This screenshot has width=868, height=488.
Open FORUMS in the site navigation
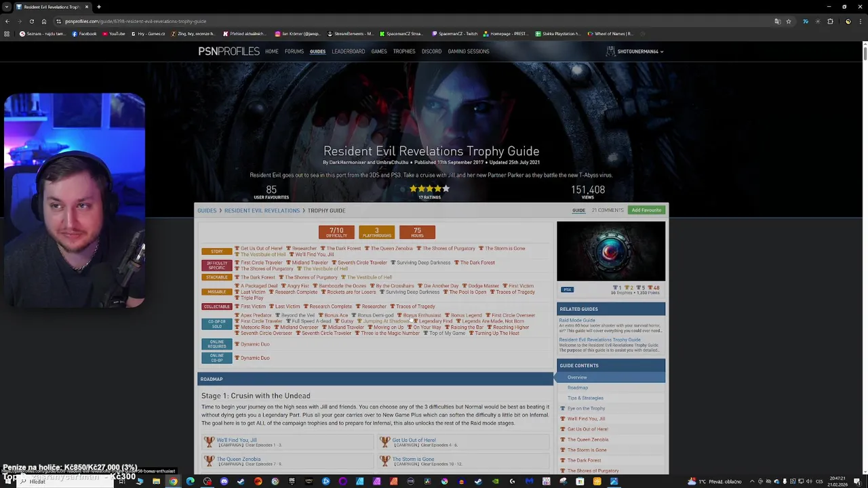tap(294, 52)
